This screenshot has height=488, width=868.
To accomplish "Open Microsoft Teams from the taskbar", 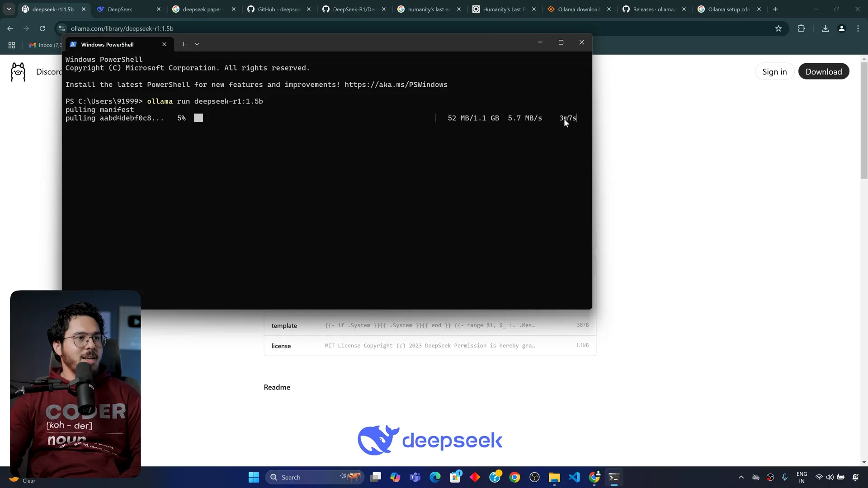I will [415, 477].
